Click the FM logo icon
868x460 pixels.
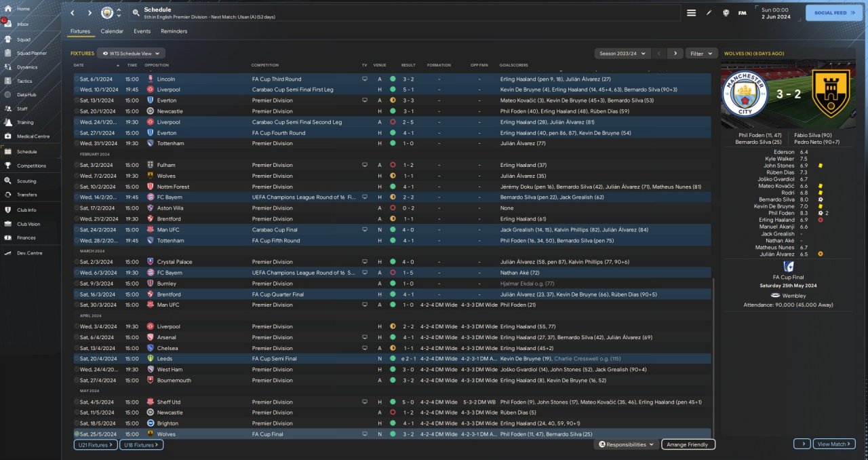pos(742,13)
